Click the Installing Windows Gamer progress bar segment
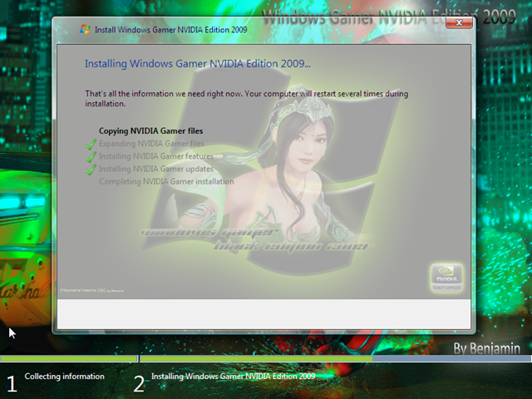 pos(336,358)
